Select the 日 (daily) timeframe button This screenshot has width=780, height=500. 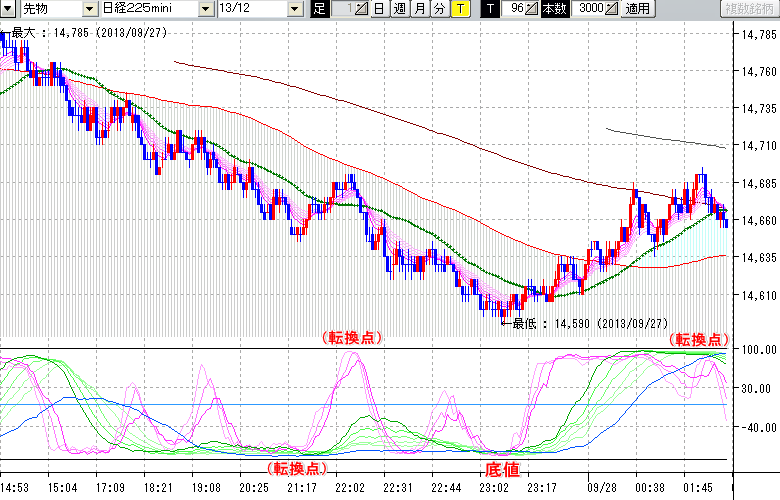[x=379, y=9]
